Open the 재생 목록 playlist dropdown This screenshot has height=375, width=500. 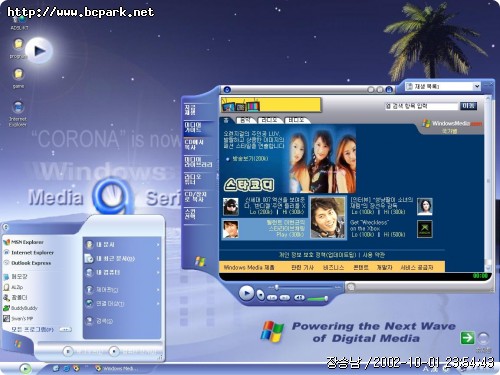pos(477,86)
